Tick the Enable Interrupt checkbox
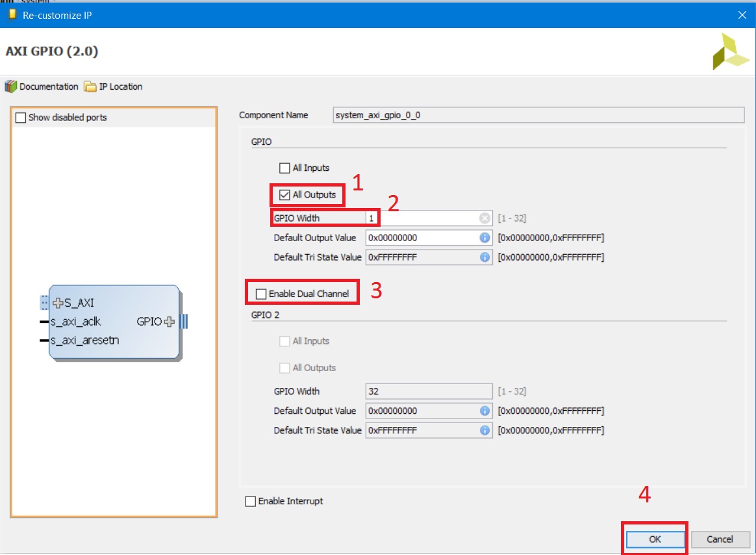Screen dimensions: 756x555 click(x=251, y=502)
